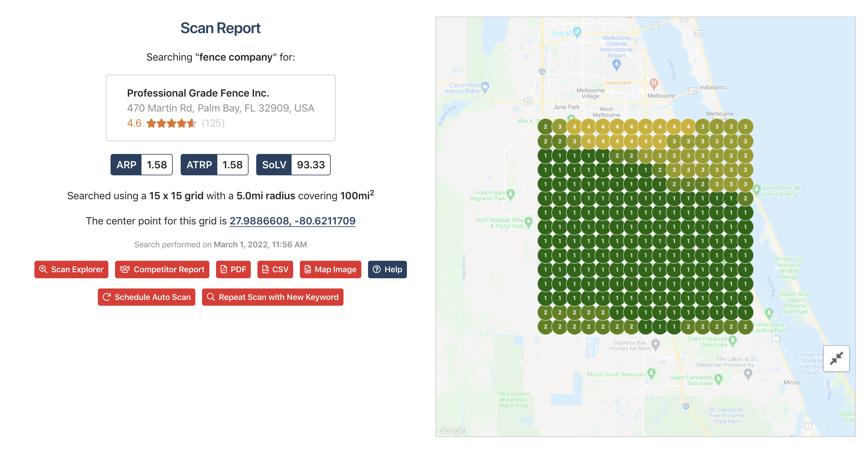The width and height of the screenshot is (868, 459).
Task: Click the Club 52 map marker
Action: (577, 33)
